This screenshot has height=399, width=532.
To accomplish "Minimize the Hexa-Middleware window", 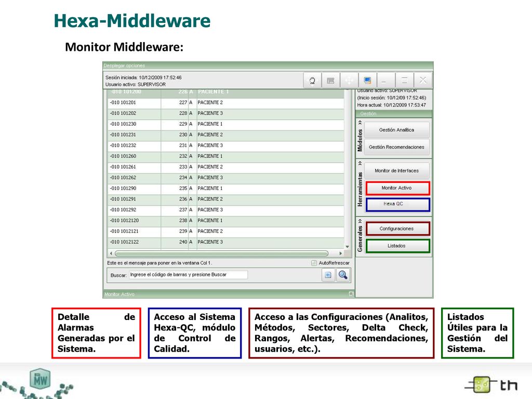I will [386, 81].
